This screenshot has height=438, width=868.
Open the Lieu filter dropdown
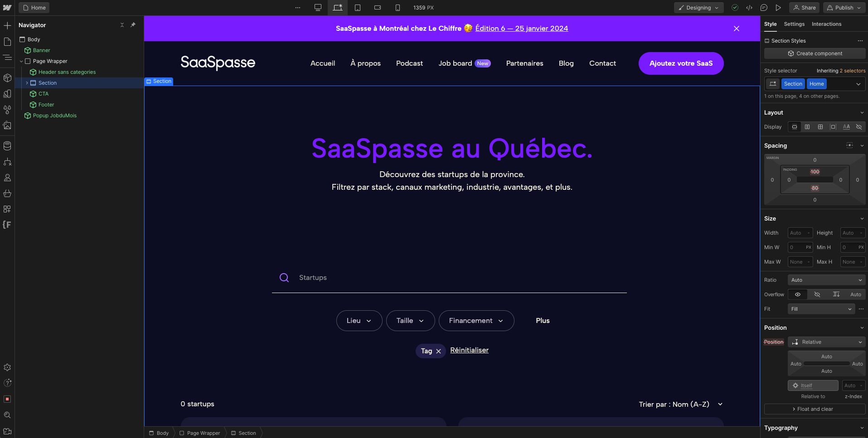click(359, 321)
